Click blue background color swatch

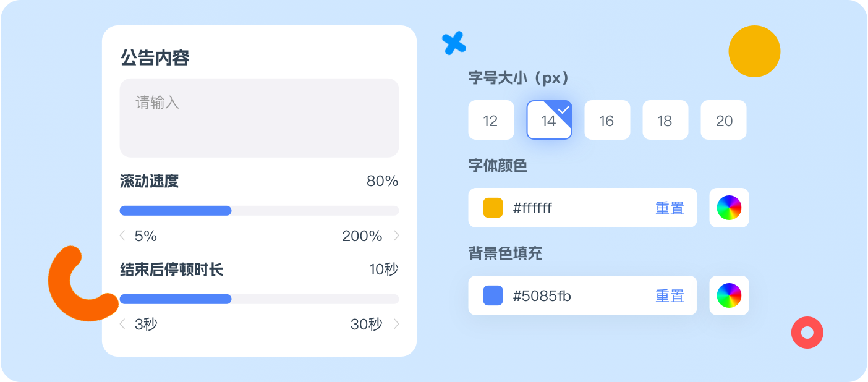[493, 295]
